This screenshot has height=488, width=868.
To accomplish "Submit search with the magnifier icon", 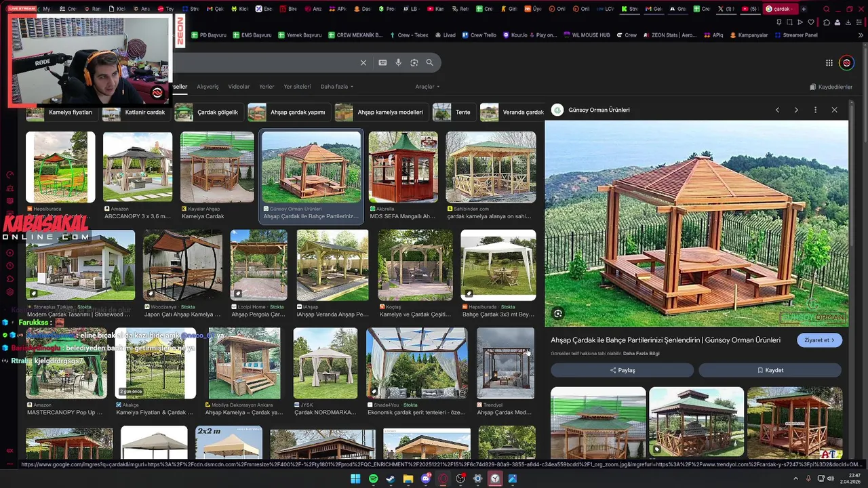I will 429,62.
